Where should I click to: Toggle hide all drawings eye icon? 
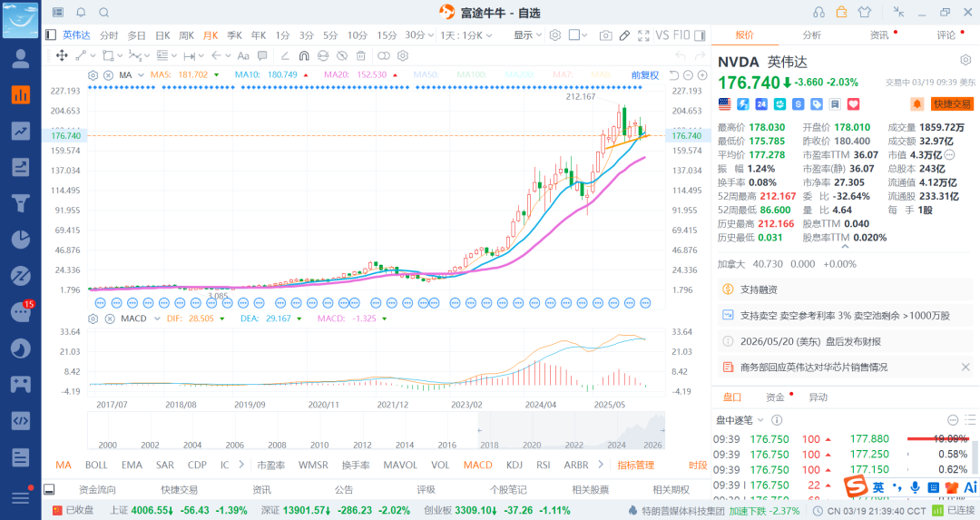point(342,55)
